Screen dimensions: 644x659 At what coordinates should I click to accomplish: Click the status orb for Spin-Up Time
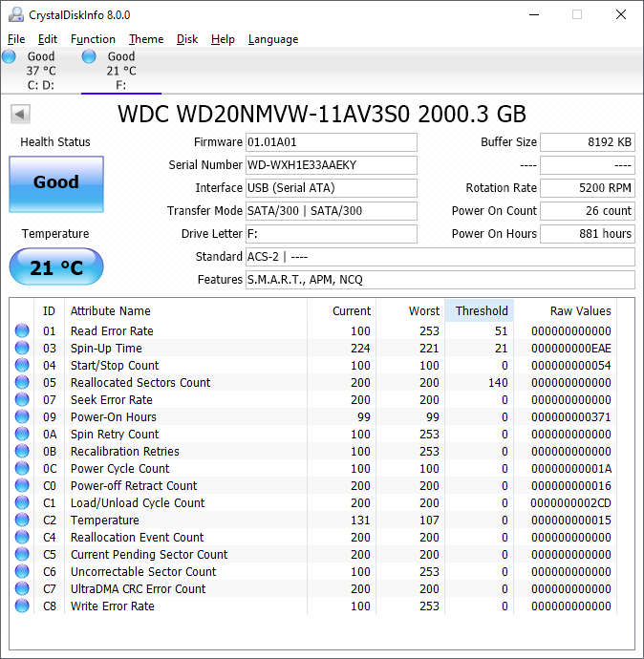(22, 348)
